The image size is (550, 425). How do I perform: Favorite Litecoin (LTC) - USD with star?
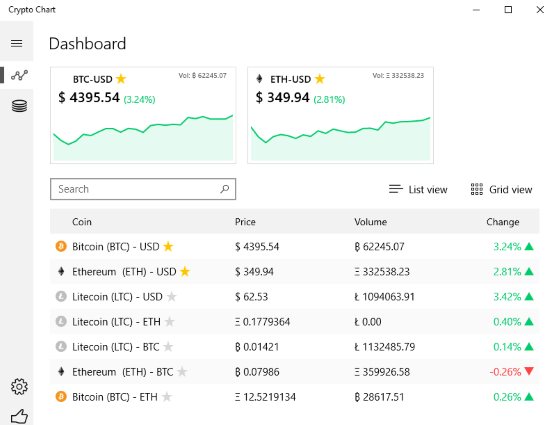click(x=172, y=297)
